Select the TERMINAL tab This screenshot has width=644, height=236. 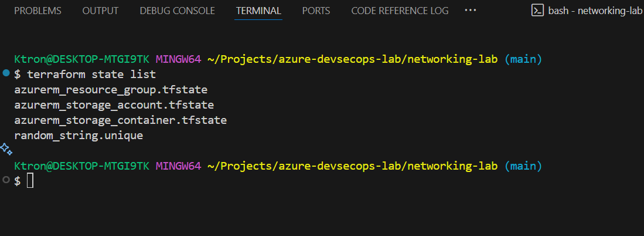coord(258,11)
